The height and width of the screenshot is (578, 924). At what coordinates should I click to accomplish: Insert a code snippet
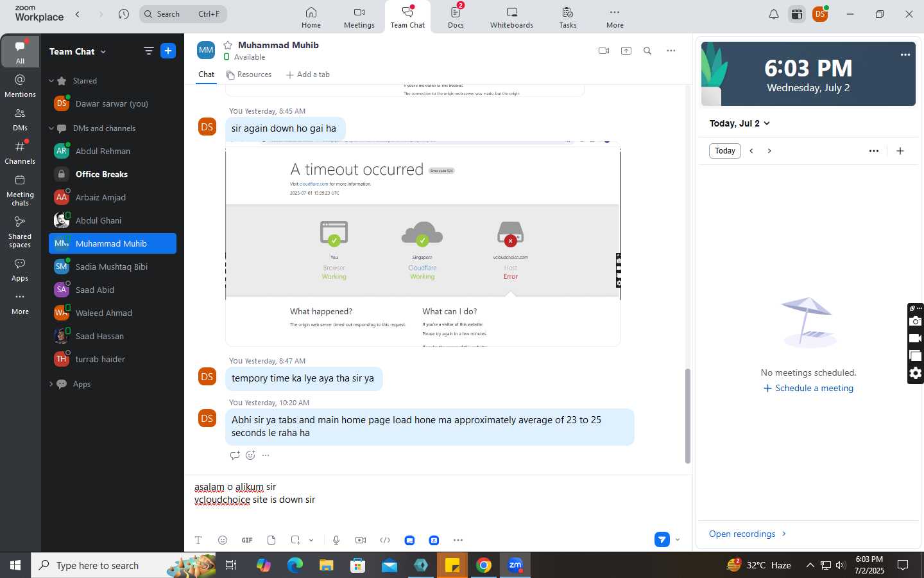point(385,540)
